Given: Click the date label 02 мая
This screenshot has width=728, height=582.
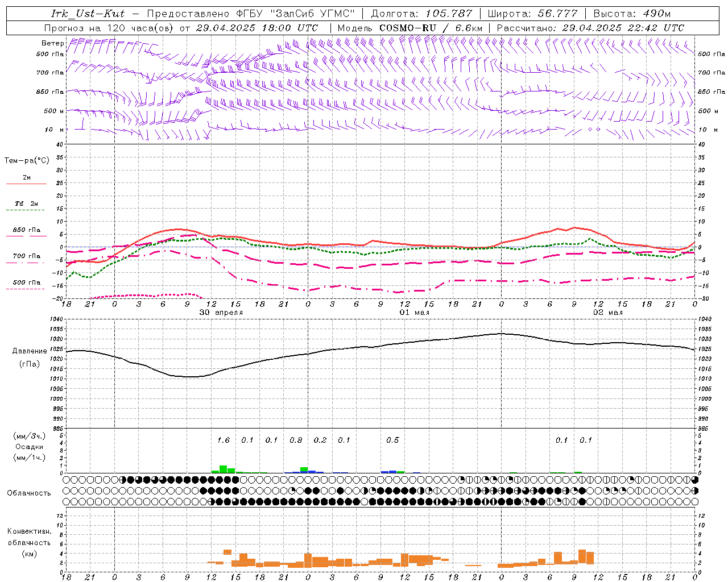Looking at the screenshot, I should pos(608,313).
